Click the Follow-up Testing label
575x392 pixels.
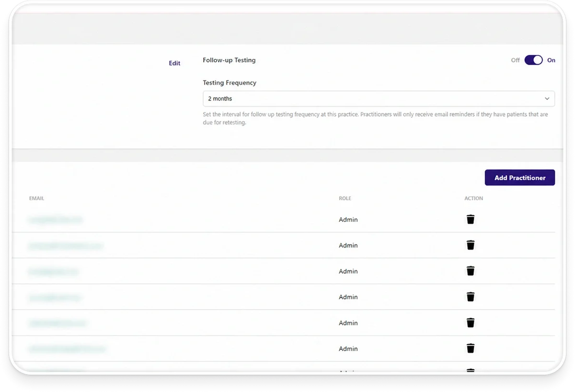tap(229, 60)
